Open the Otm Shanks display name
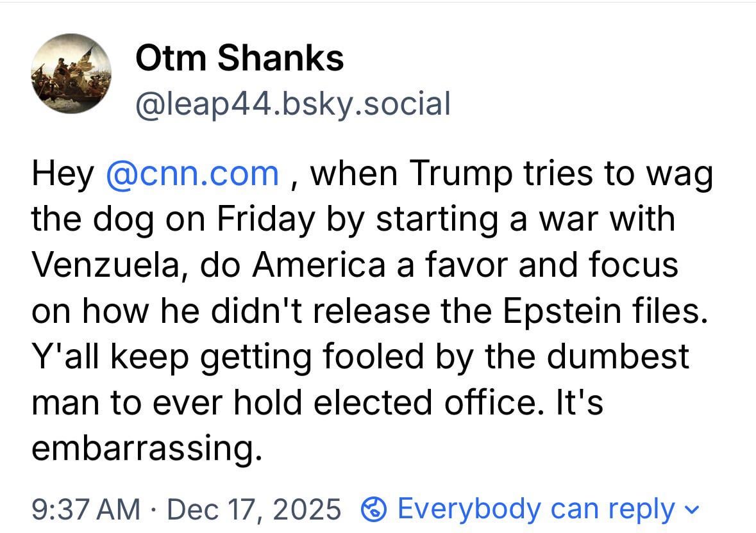Viewport: 756px width, 533px height. coord(239,59)
